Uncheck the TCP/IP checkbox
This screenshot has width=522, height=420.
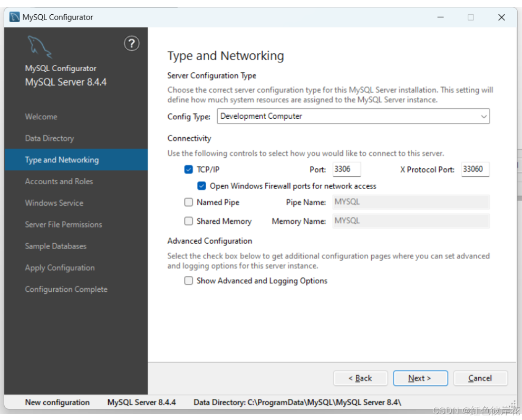coord(188,169)
